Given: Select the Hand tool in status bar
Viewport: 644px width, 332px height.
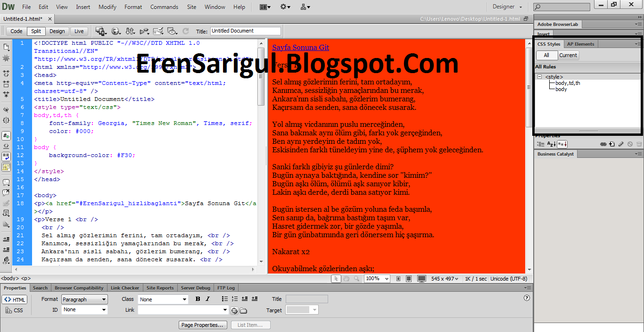Looking at the screenshot, I should pyautogui.click(x=347, y=279).
